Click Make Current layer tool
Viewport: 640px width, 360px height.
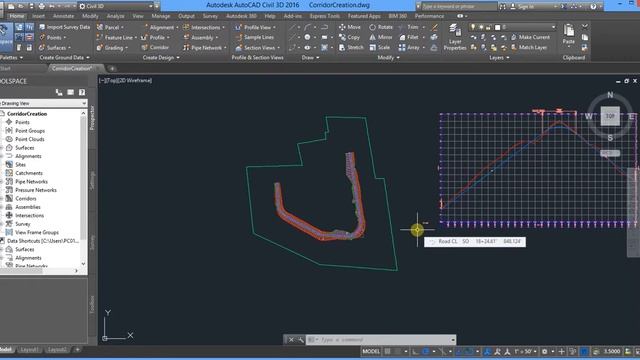tap(530, 37)
